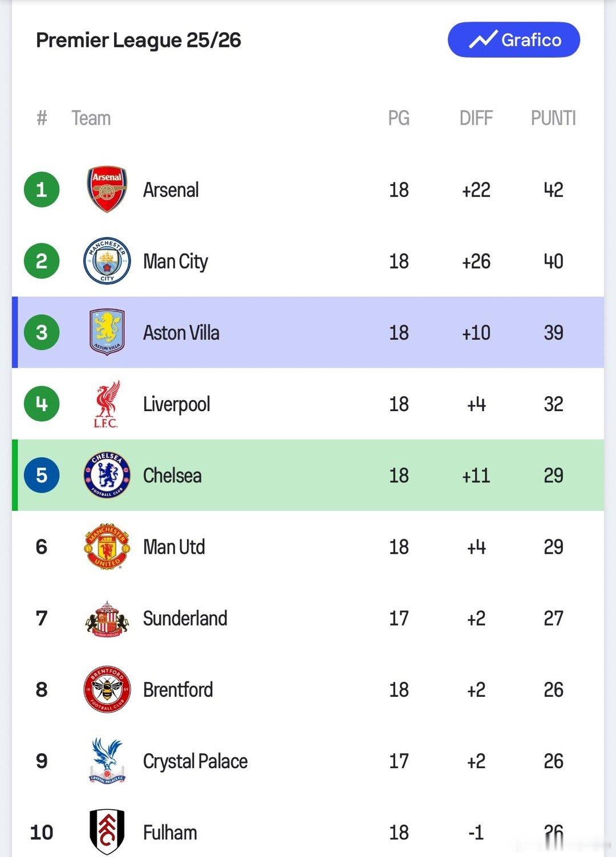Click the Fulham club crest

[107, 832]
